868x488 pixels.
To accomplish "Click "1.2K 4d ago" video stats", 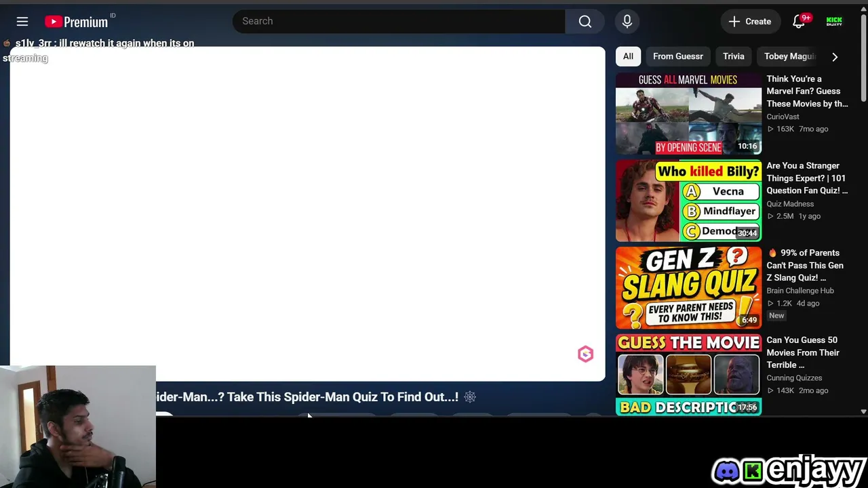I will coord(793,303).
